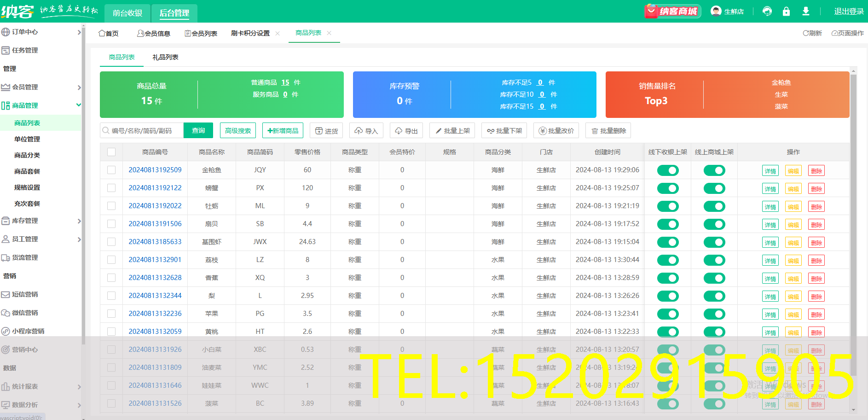Click the 导入 import icon button
The width and height of the screenshot is (868, 420).
(x=366, y=130)
